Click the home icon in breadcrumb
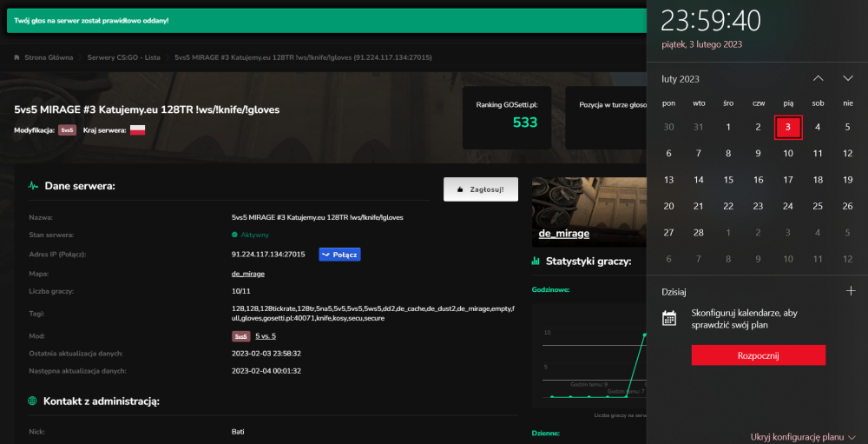 pos(17,57)
